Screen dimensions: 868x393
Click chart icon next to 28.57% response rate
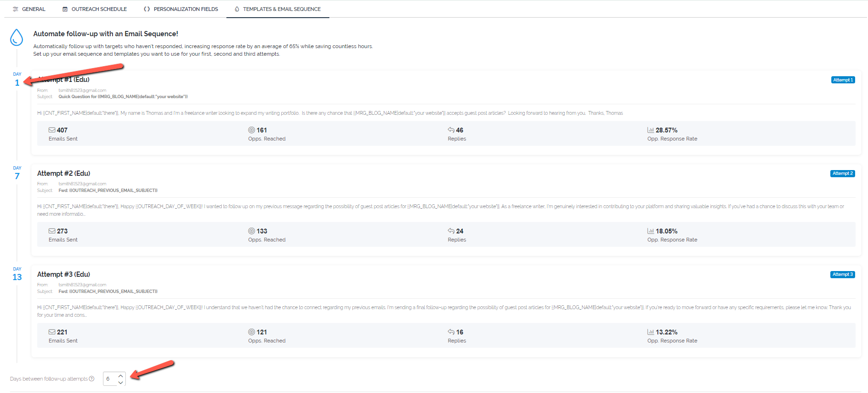pyautogui.click(x=651, y=130)
